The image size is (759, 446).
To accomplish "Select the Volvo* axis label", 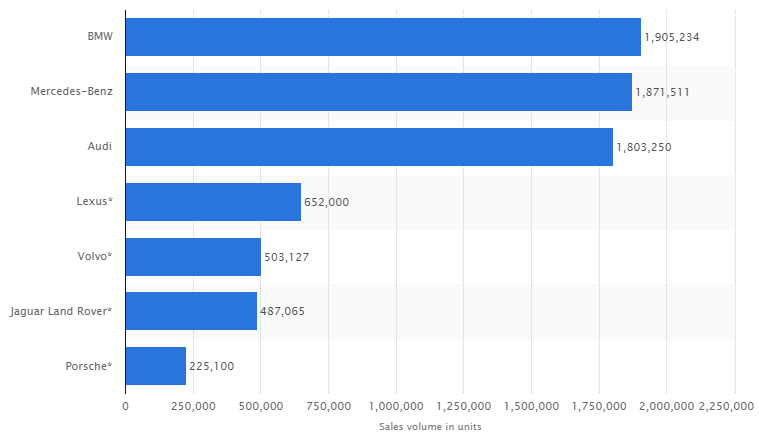I will click(95, 256).
